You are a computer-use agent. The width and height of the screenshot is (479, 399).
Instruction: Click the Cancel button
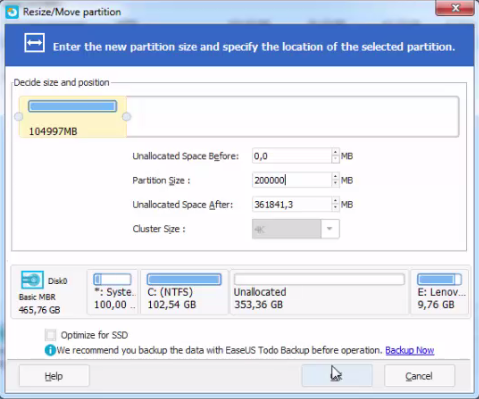(419, 376)
